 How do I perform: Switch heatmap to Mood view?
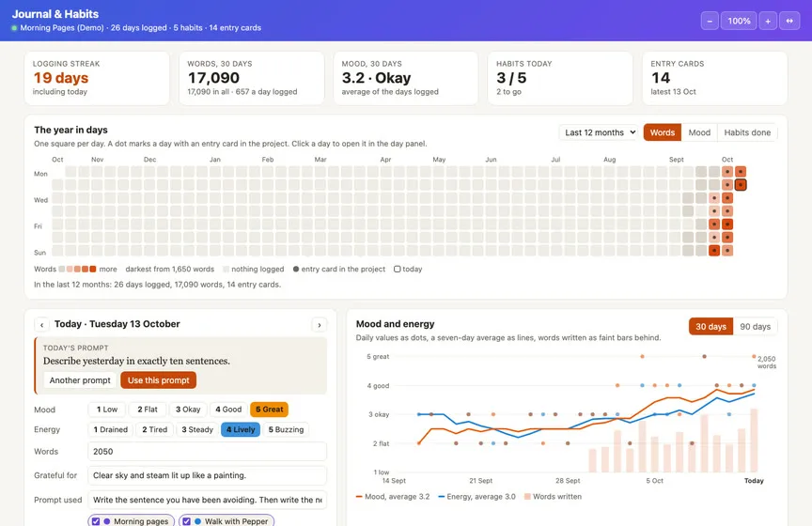[x=699, y=132]
